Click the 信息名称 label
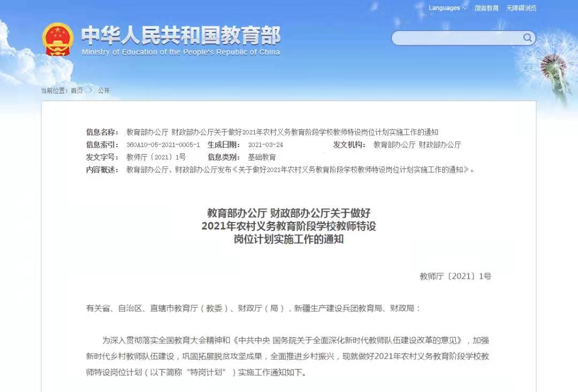Viewport: 578px width, 392px height. coord(102,132)
